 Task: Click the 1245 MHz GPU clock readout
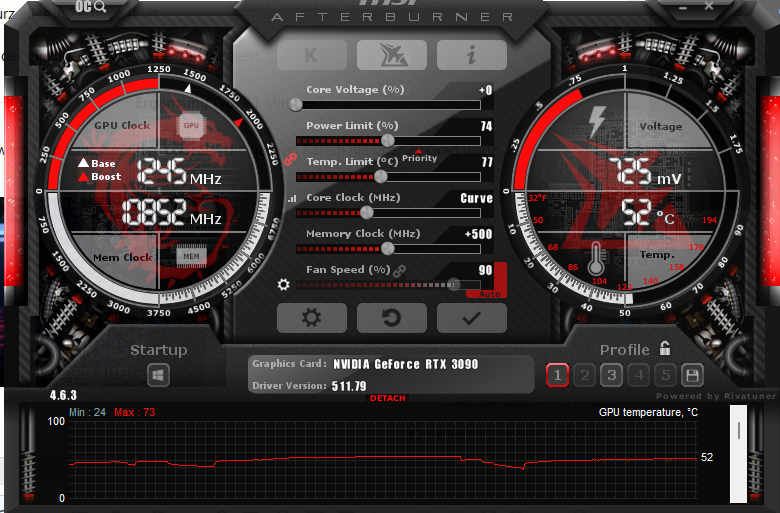[179, 172]
